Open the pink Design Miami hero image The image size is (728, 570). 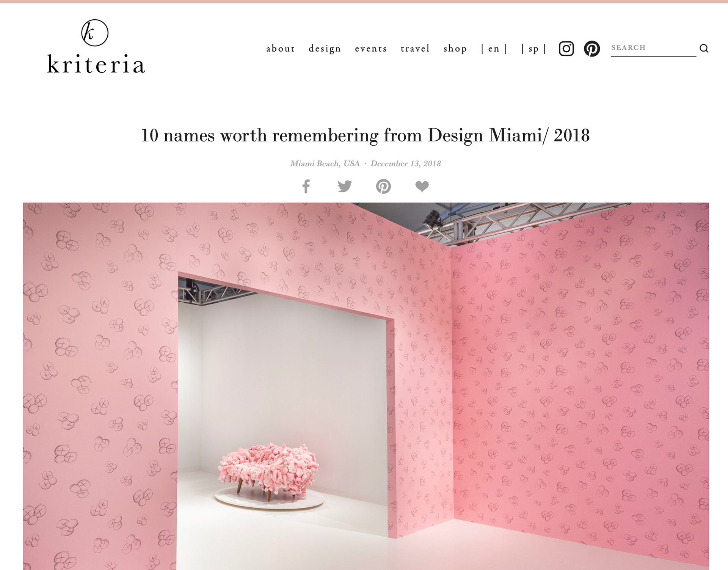(x=366, y=386)
